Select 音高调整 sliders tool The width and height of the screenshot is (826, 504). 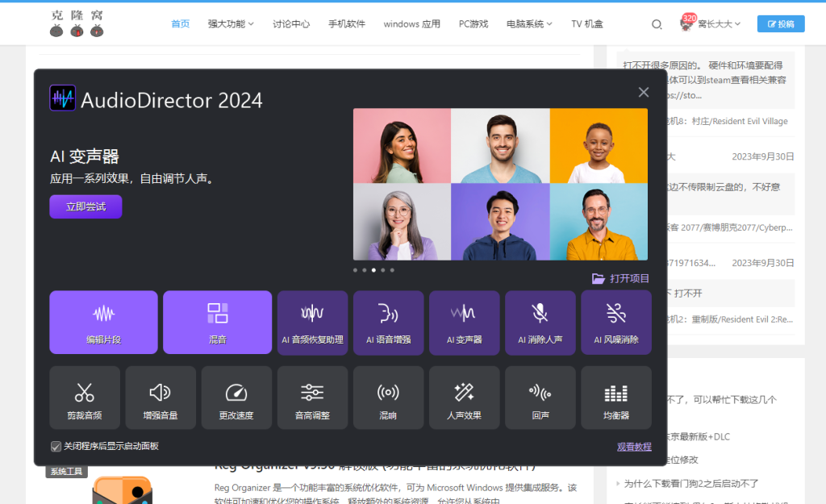[x=312, y=398]
